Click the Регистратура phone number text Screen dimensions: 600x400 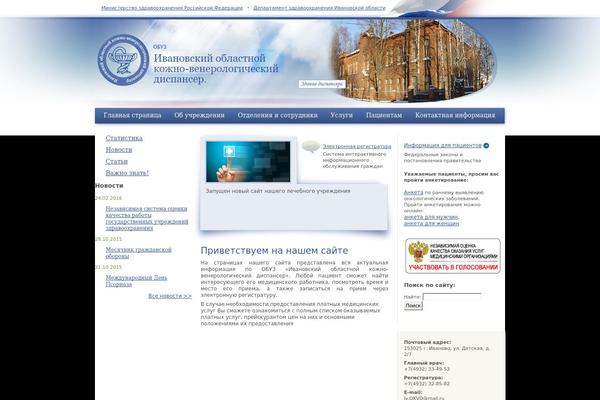(427, 384)
